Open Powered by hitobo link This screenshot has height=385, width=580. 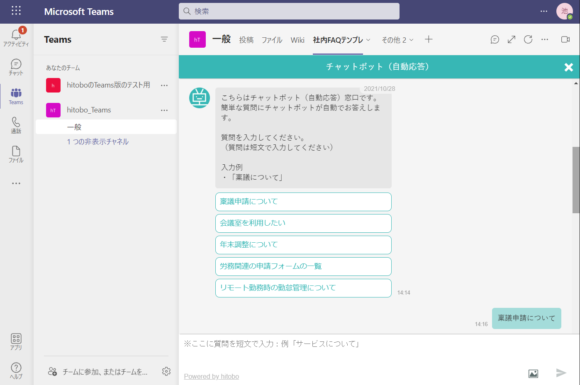pyautogui.click(x=211, y=376)
